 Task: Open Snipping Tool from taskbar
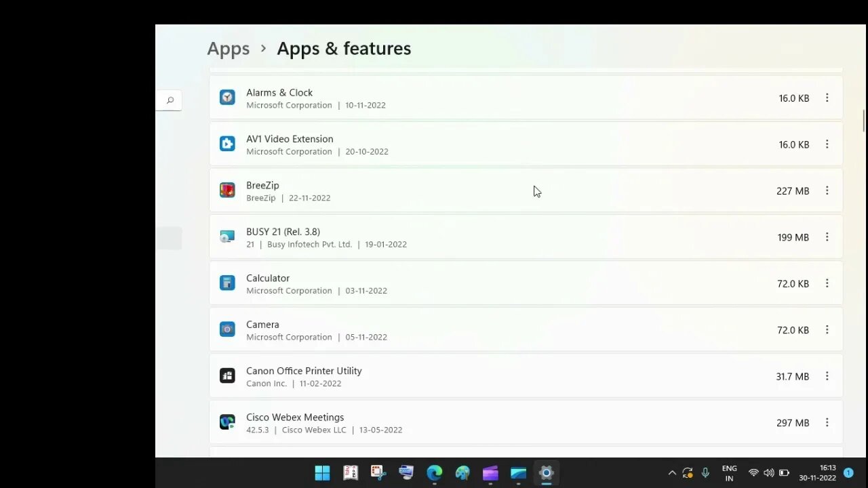(378, 472)
